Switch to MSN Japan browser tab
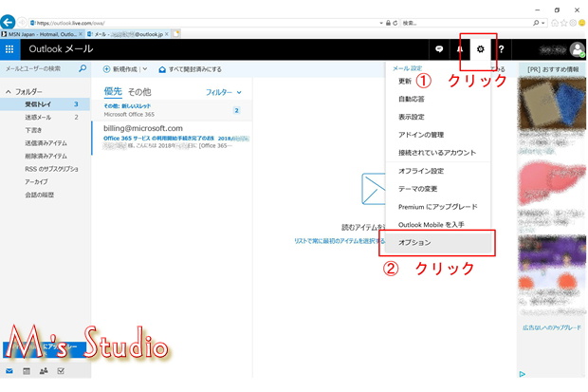The height and width of the screenshot is (392, 588). 43,34
